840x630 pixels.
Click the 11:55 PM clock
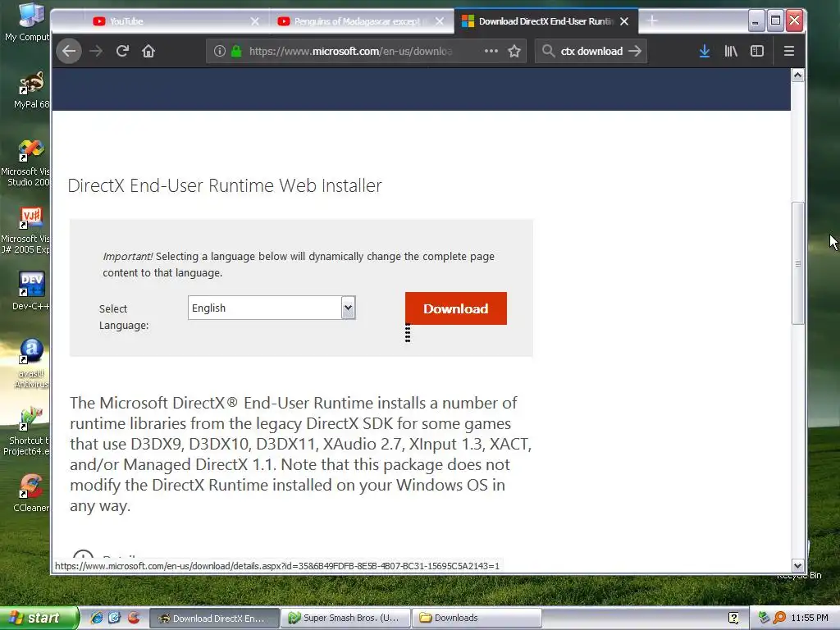810,618
